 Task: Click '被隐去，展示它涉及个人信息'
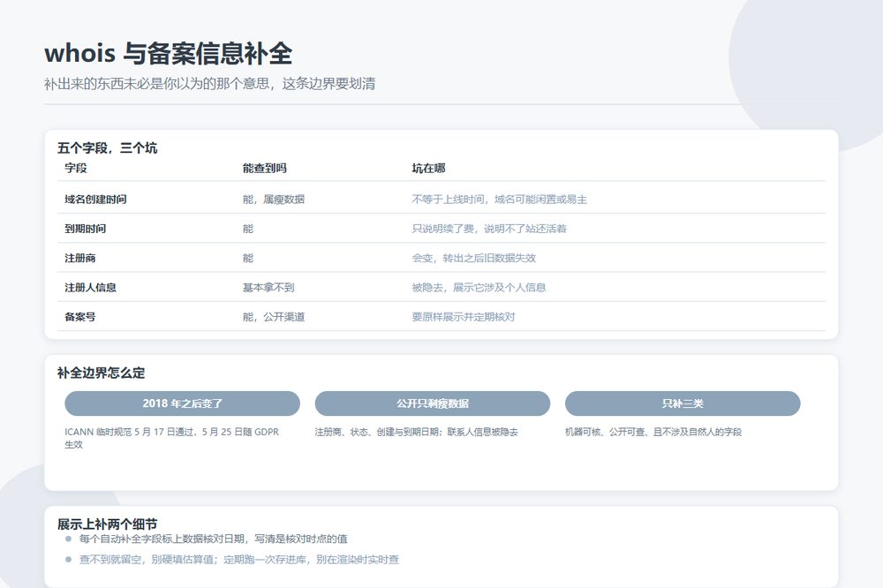(x=479, y=287)
